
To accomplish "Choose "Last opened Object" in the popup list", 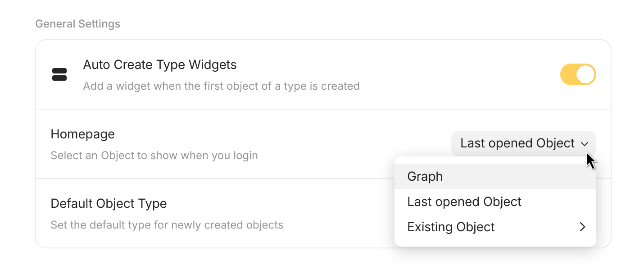I will pyautogui.click(x=464, y=202).
